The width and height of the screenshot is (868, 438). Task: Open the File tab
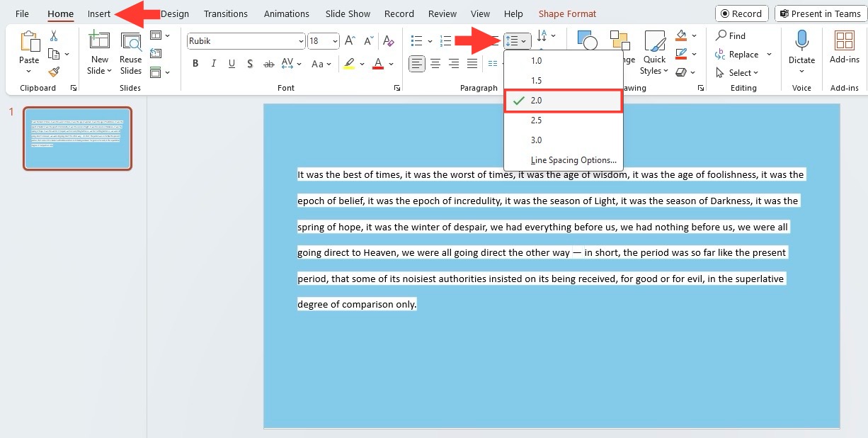coord(22,13)
